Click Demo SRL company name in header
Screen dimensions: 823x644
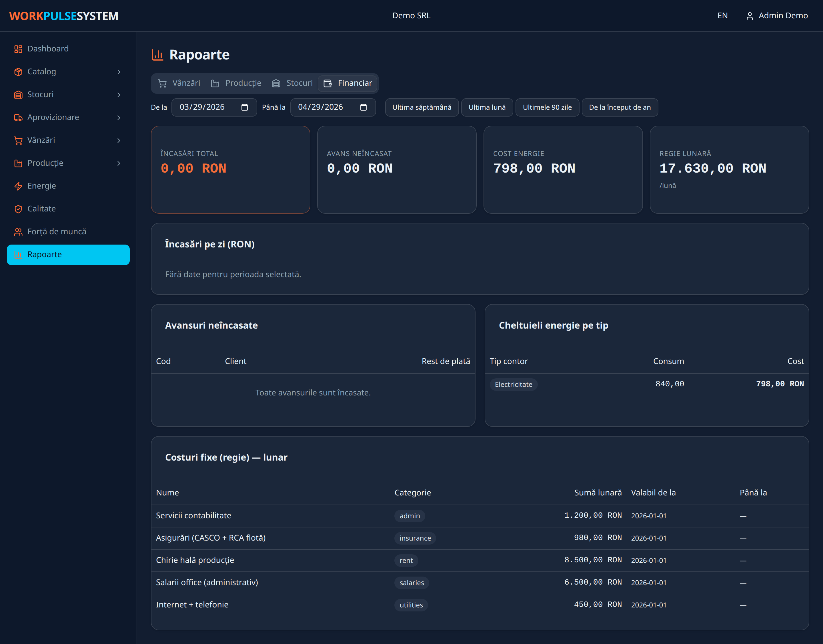coord(411,16)
